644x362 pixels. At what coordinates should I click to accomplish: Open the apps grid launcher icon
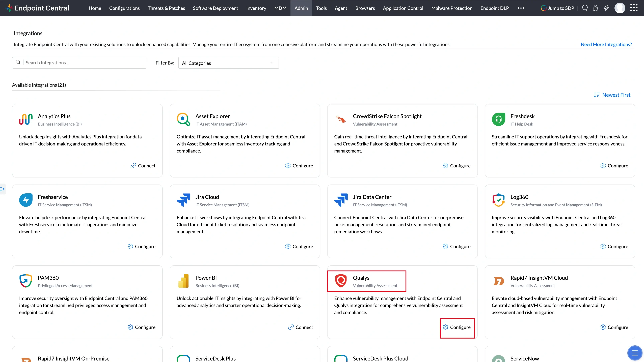pyautogui.click(x=634, y=8)
